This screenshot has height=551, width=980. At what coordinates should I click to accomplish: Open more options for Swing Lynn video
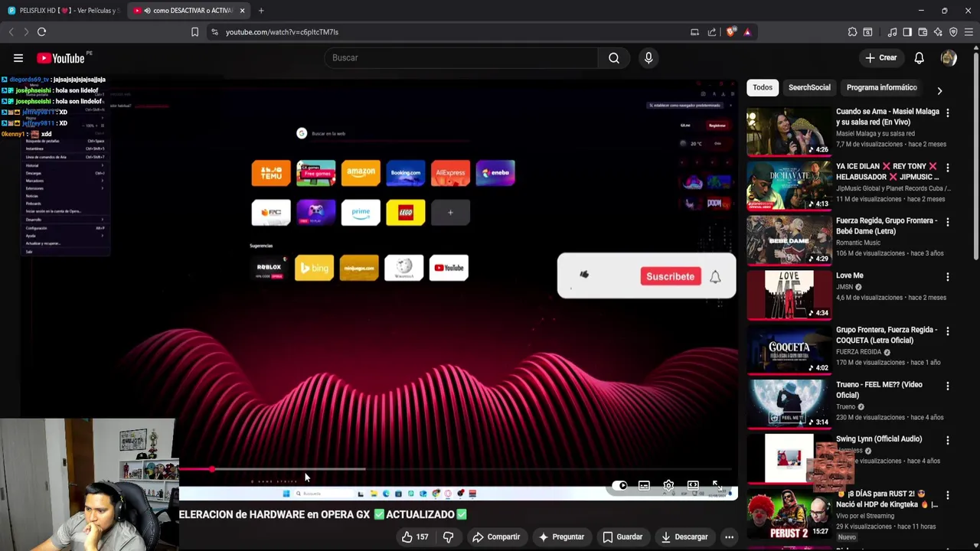point(947,440)
